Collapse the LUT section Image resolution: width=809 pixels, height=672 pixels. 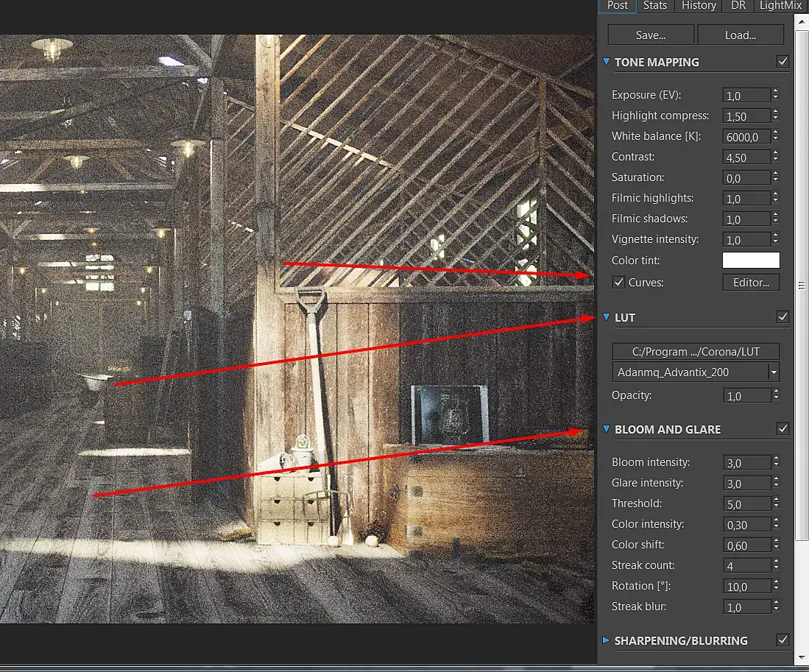tap(607, 317)
